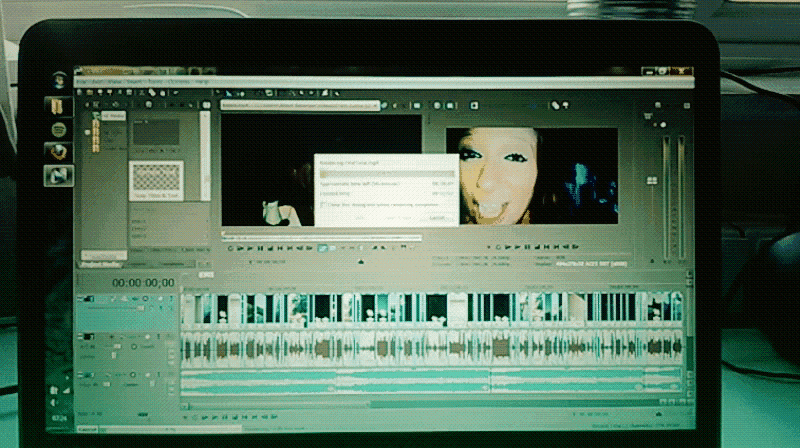Screen dimensions: 800x448
Task: Stop playback in the trimmer
Action: click(x=270, y=248)
